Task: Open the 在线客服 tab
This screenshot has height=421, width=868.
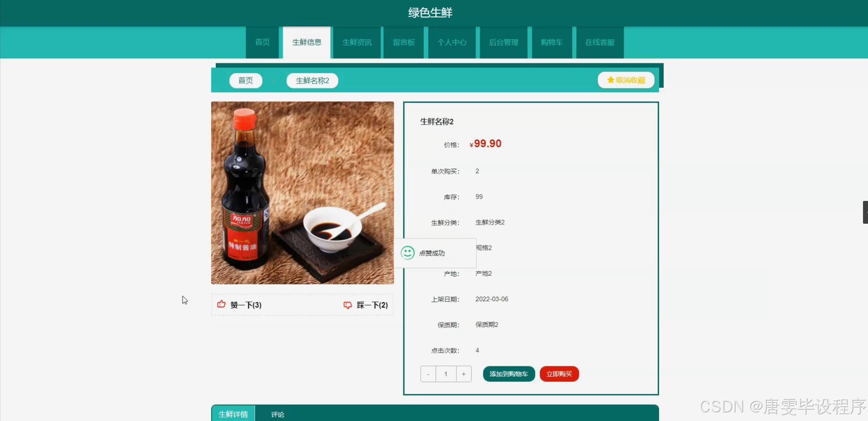Action: tap(600, 42)
